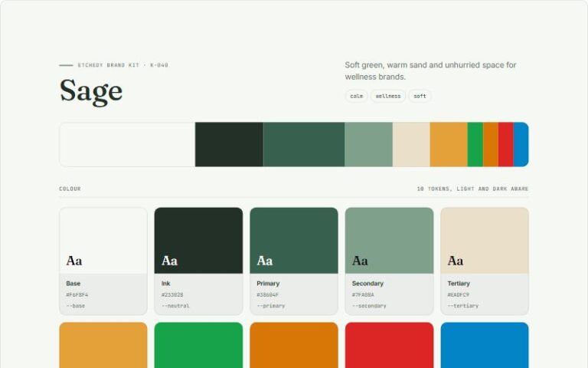
Task: Select the sand tertiary segment in the palette strip
Action: pyautogui.click(x=411, y=144)
